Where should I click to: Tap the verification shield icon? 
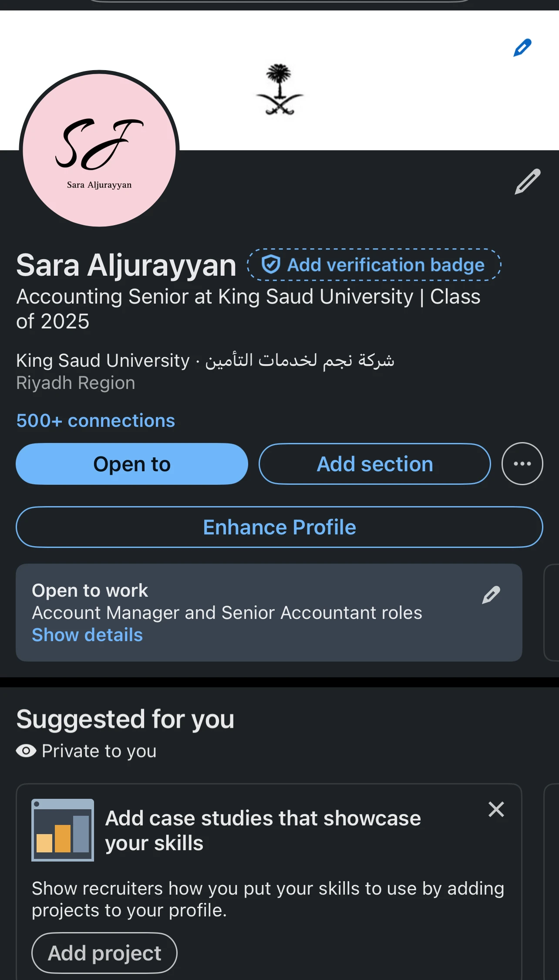pos(271,264)
